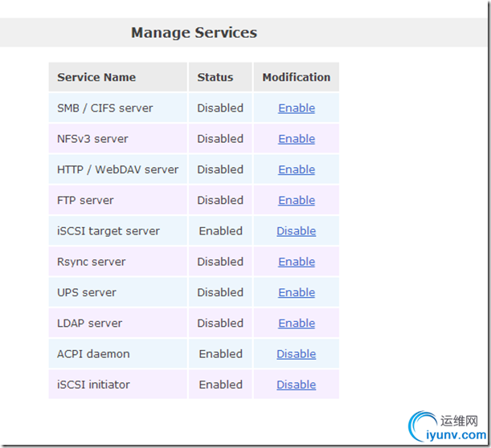This screenshot has width=491, height=448.
Task: Select the iSCSI target server name cell
Action: pyautogui.click(x=108, y=231)
